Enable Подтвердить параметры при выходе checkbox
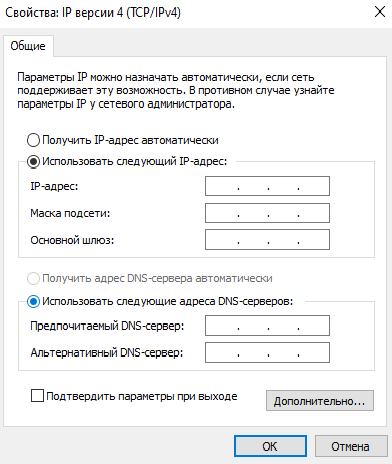 [x=37, y=396]
